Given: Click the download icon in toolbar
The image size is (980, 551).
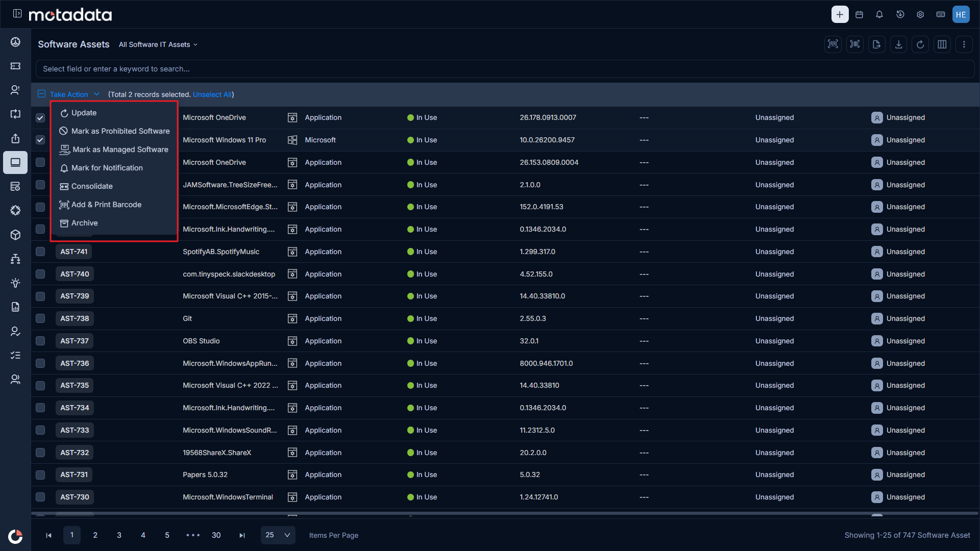Looking at the screenshot, I should [899, 44].
